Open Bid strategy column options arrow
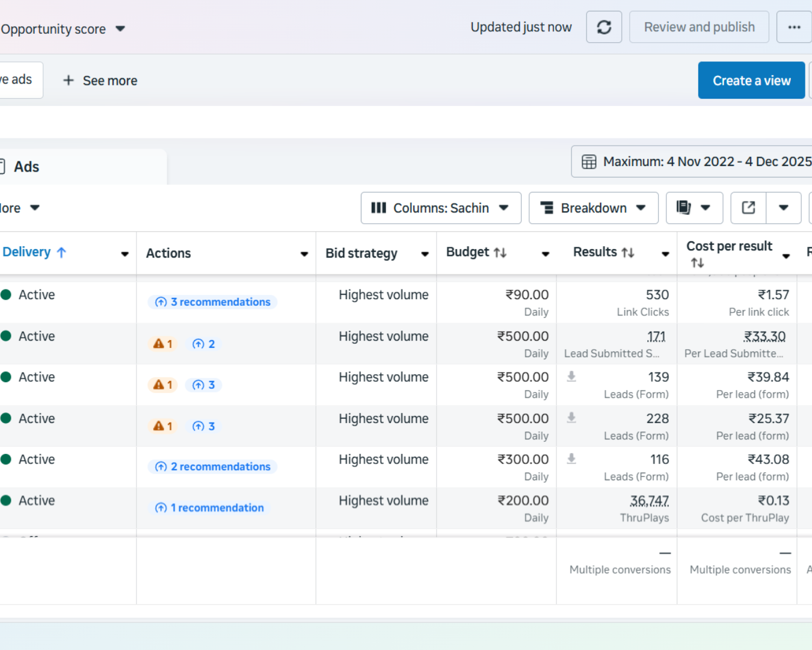This screenshot has width=812, height=650. (425, 254)
